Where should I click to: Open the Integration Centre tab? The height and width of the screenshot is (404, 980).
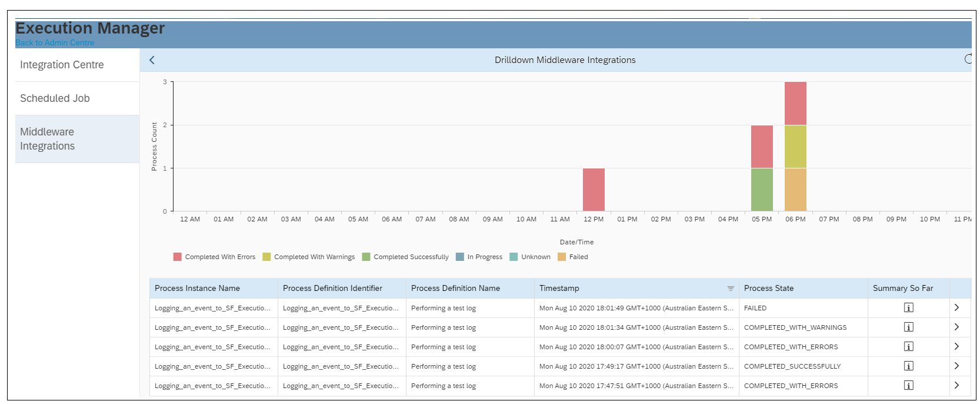(x=62, y=65)
